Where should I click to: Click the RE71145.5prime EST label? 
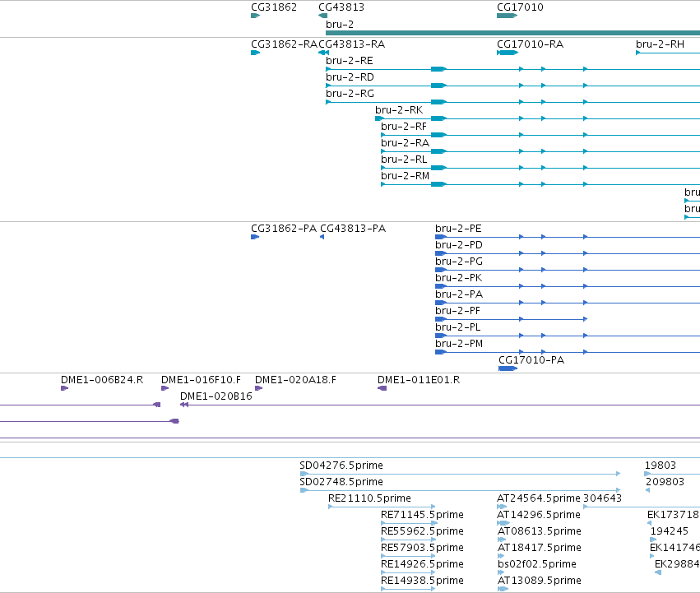pos(422,515)
